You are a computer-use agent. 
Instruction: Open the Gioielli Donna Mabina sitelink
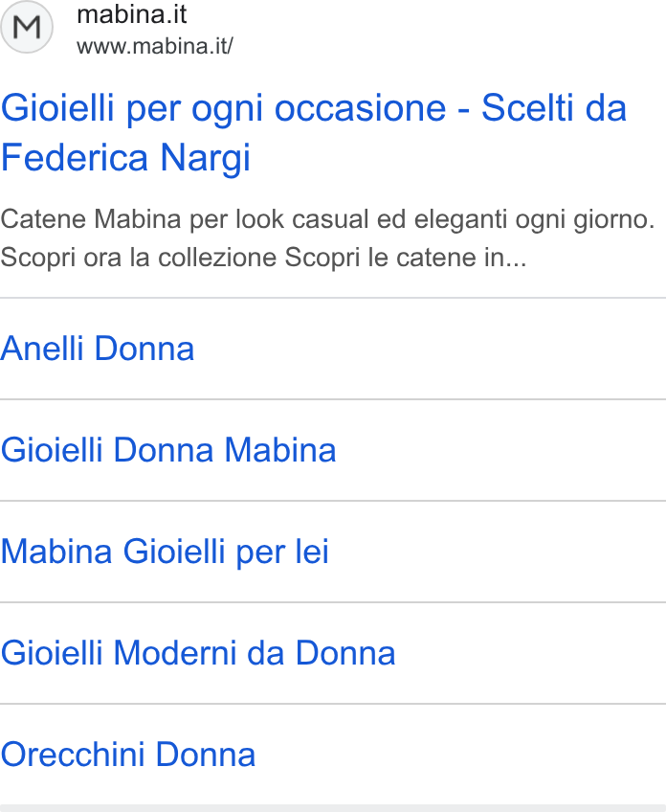point(168,449)
